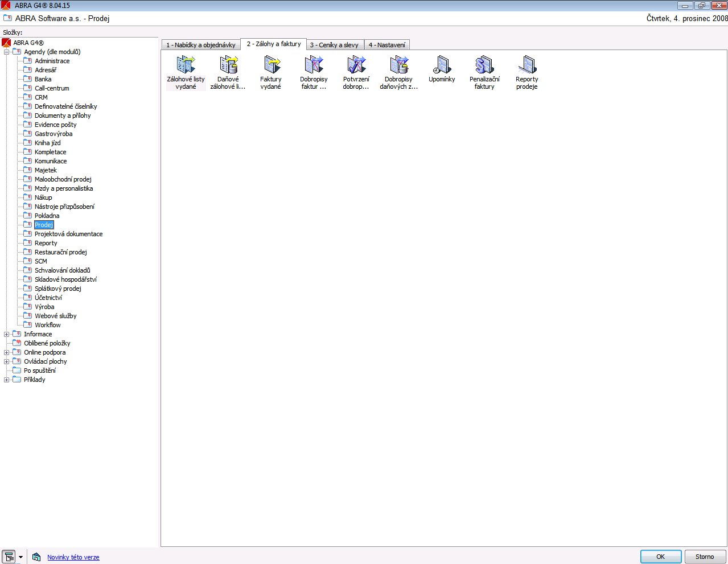Select Kompletace in the module tree
The height and width of the screenshot is (564, 728).
[51, 152]
